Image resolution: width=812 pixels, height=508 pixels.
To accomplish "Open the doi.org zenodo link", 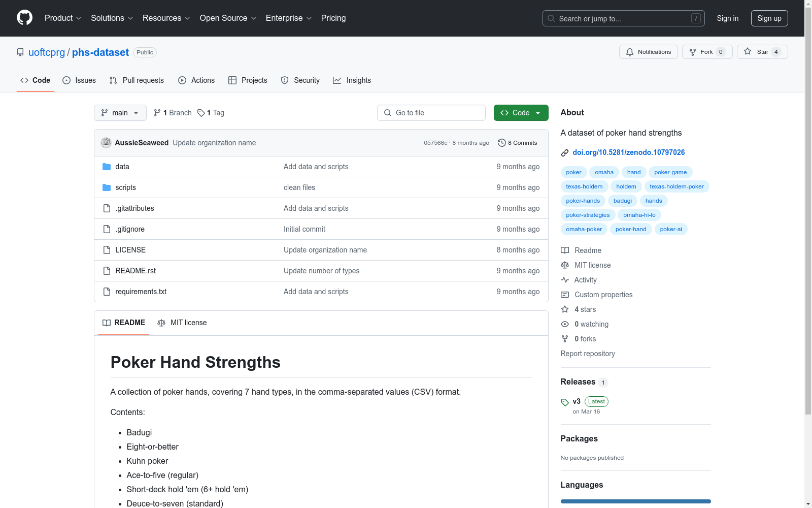I will 629,152.
